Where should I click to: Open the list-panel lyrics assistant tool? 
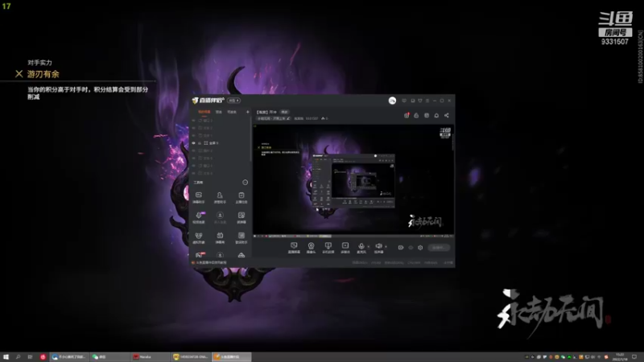coord(241,237)
